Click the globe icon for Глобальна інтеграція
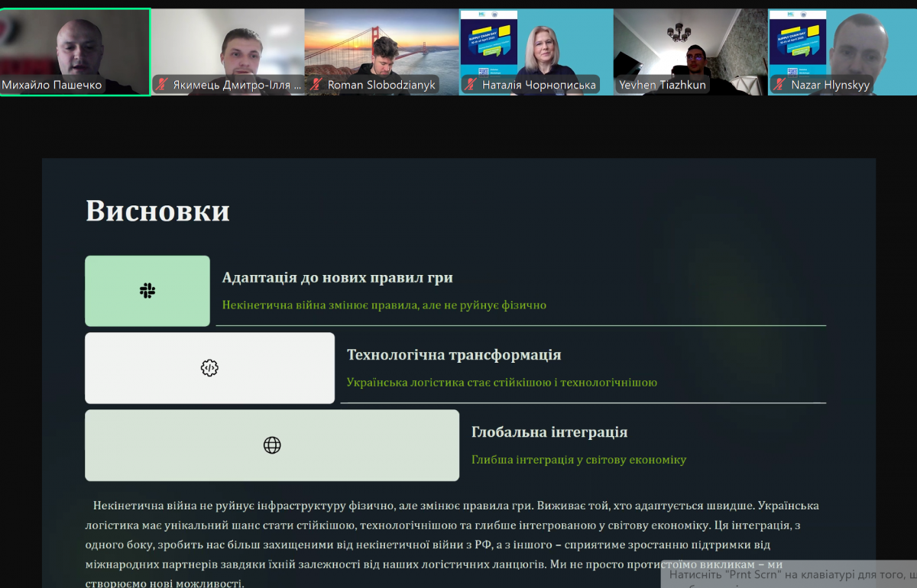Viewport: 917px width, 588px height. coord(272,445)
